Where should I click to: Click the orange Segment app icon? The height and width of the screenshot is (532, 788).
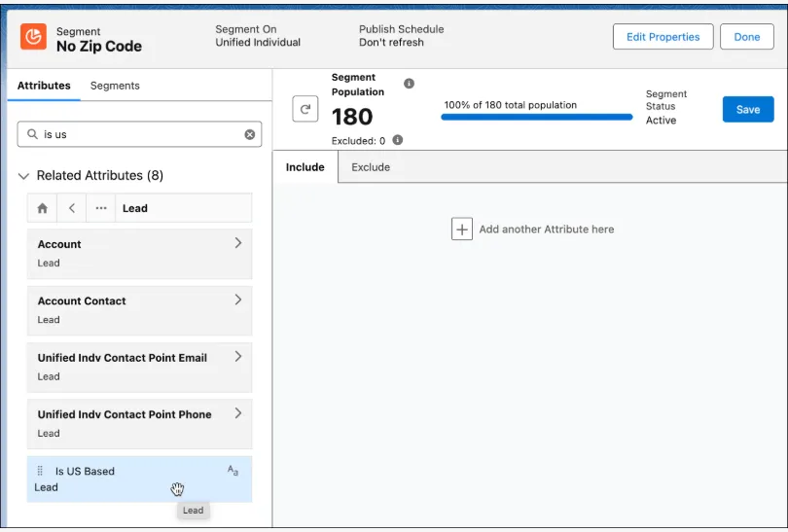coord(33,37)
